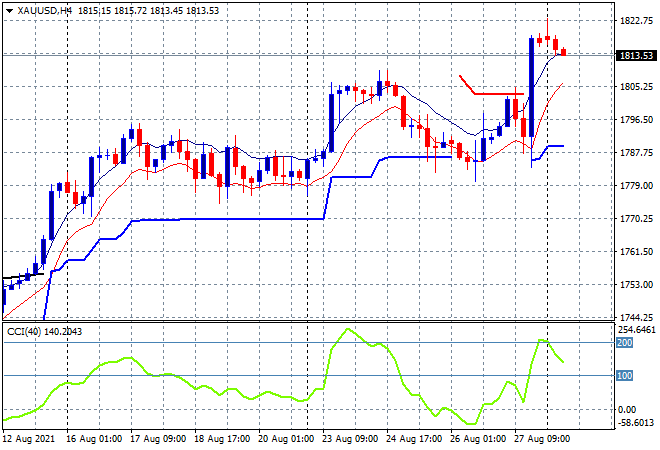
Task: Click the 27 Aug 09:00 time label
Action: click(542, 439)
